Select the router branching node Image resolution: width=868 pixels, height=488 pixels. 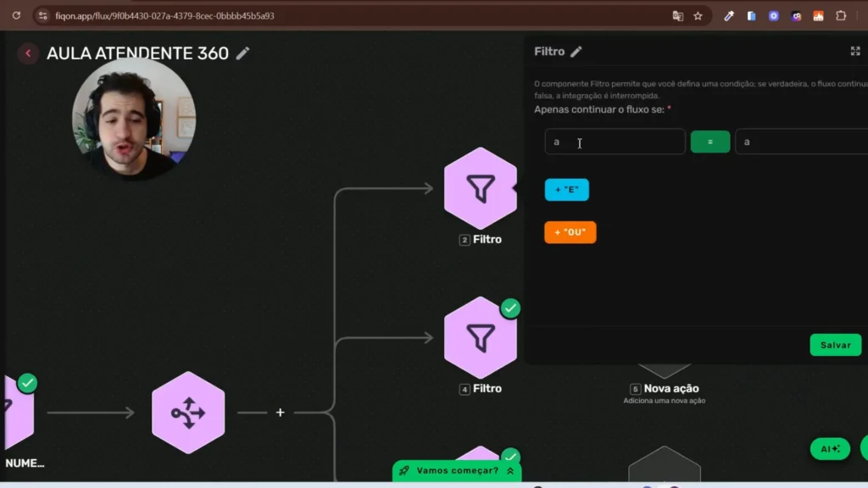coord(188,413)
